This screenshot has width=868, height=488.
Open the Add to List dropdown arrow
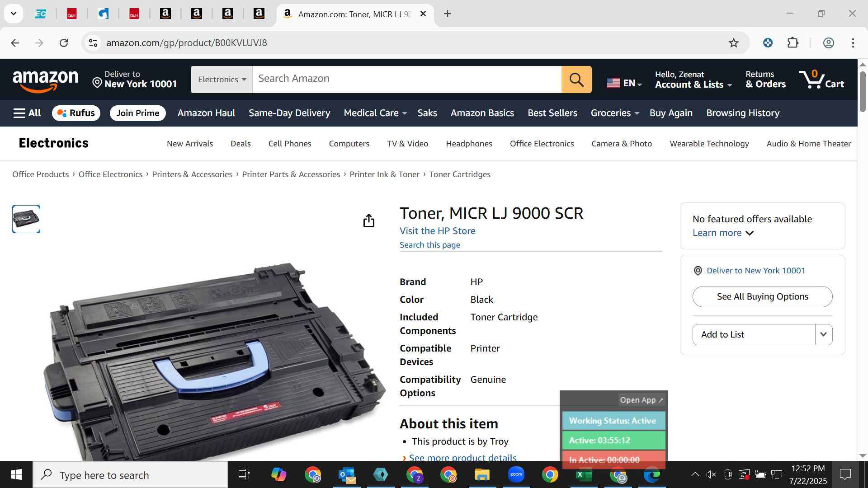click(x=823, y=334)
